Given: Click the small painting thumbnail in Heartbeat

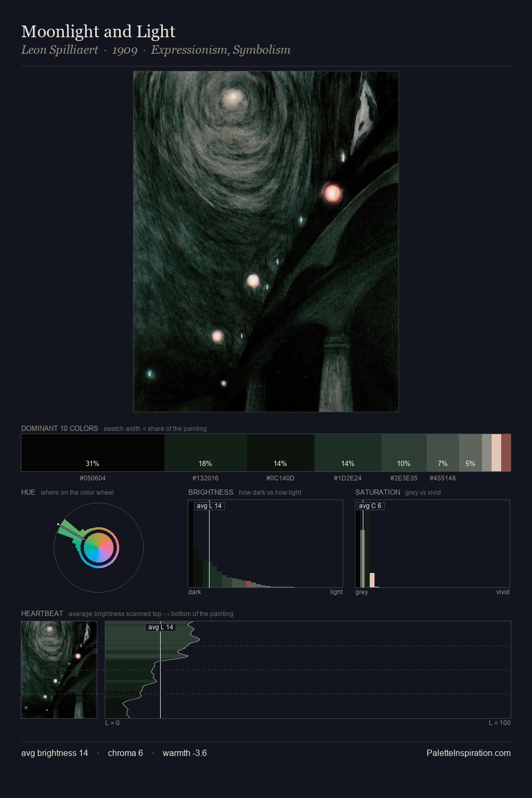Looking at the screenshot, I should click(59, 670).
